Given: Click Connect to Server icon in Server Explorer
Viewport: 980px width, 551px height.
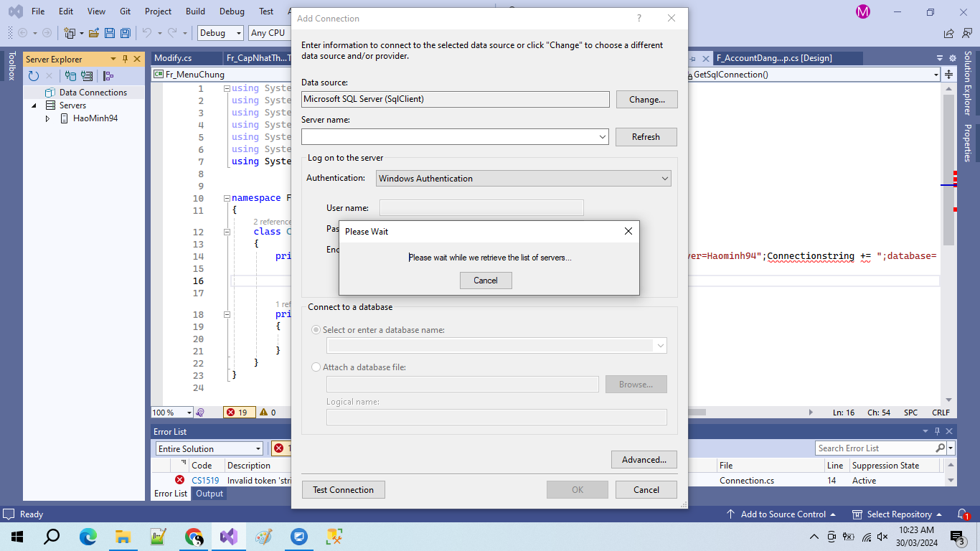Looking at the screenshot, I should click(87, 75).
